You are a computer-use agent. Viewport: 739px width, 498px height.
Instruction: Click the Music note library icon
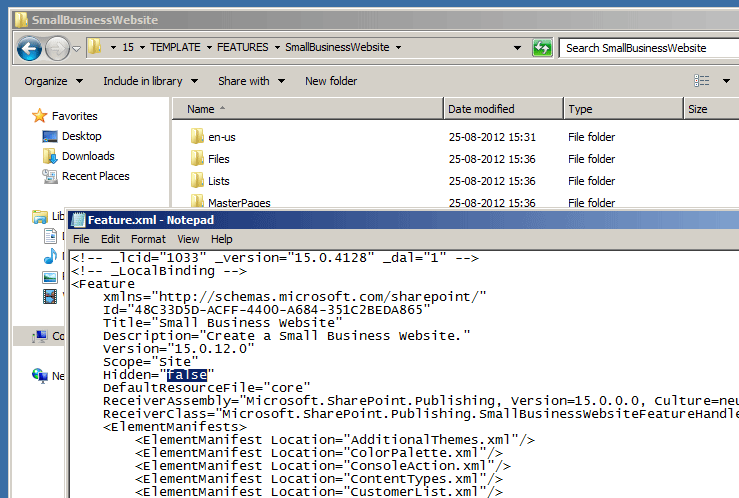click(x=50, y=256)
